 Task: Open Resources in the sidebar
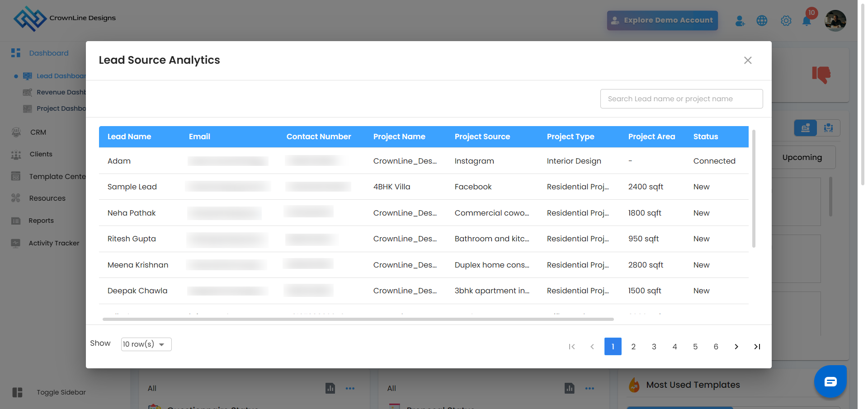(38, 198)
